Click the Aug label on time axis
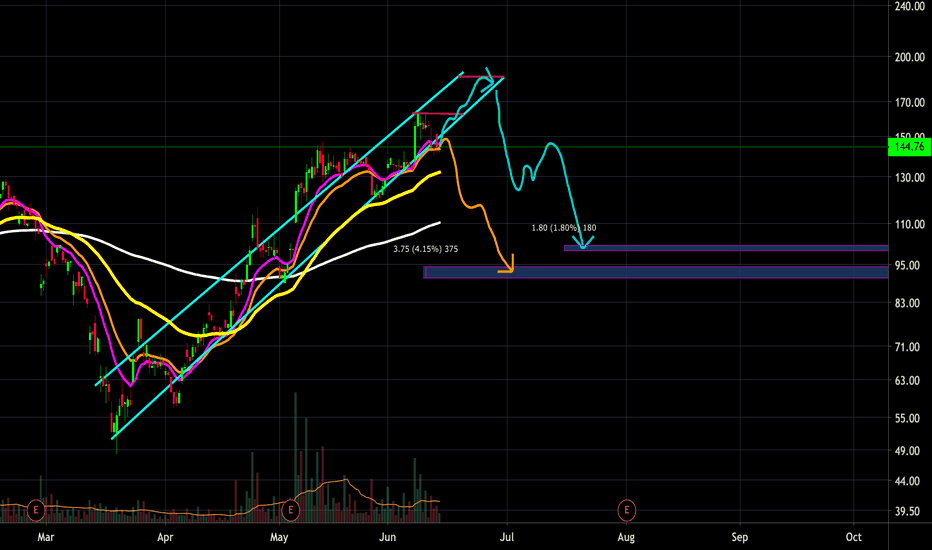This screenshot has height=550, width=932. click(x=626, y=538)
